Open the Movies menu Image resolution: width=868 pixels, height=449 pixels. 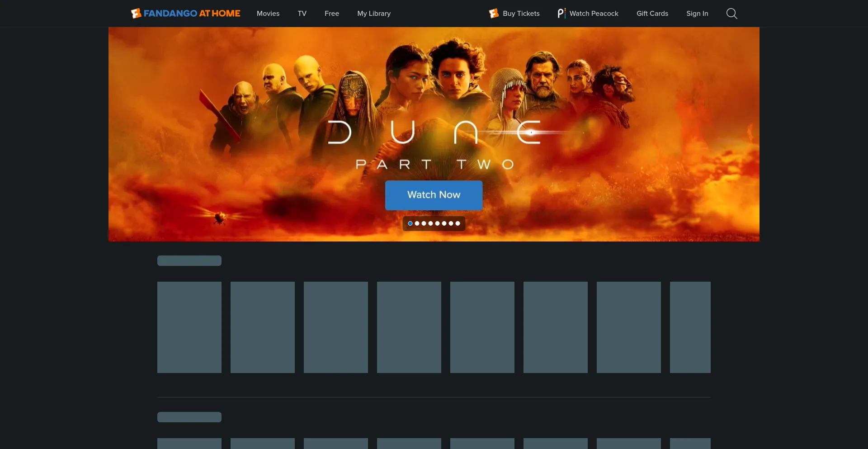[268, 14]
